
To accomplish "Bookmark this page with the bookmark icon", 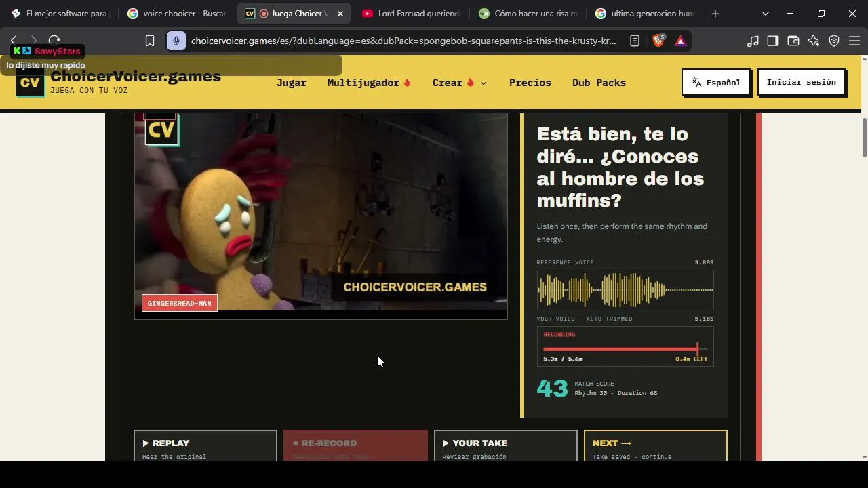I will point(150,41).
